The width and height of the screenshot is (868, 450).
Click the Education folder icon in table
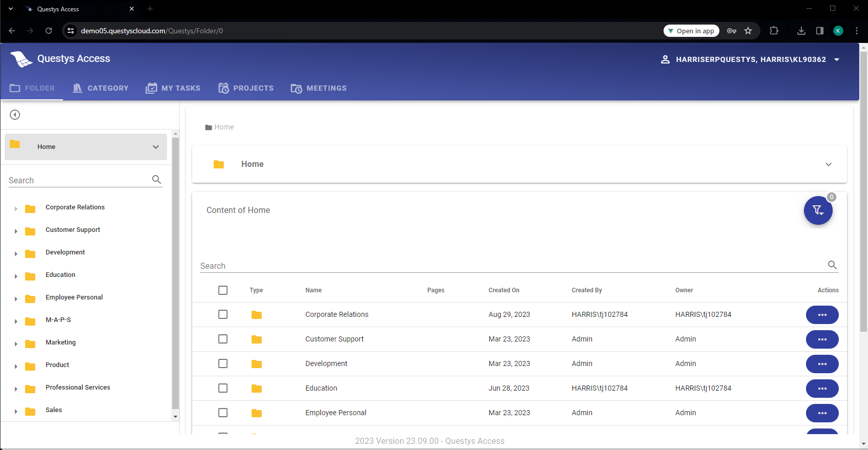(257, 389)
